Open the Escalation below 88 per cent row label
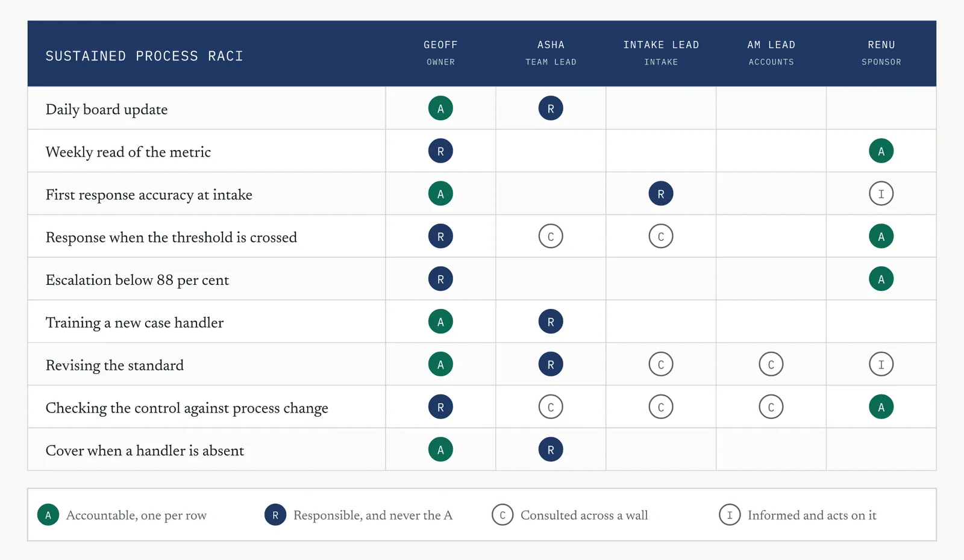The width and height of the screenshot is (964, 560). click(137, 280)
